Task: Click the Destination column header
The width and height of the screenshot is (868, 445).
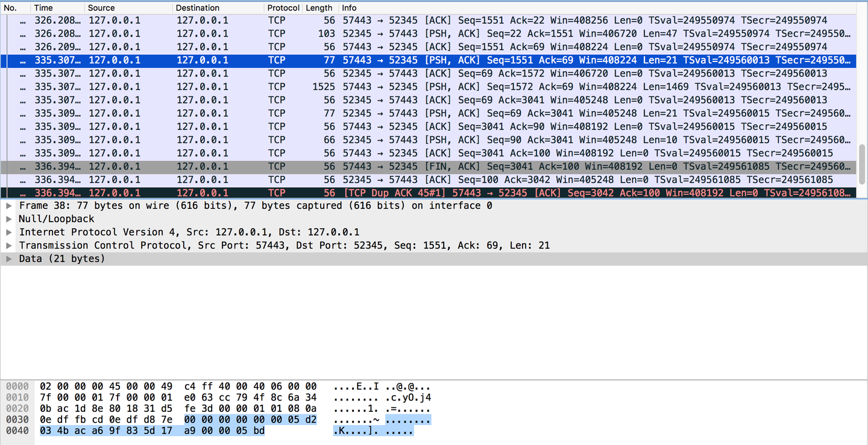Action: [x=218, y=8]
